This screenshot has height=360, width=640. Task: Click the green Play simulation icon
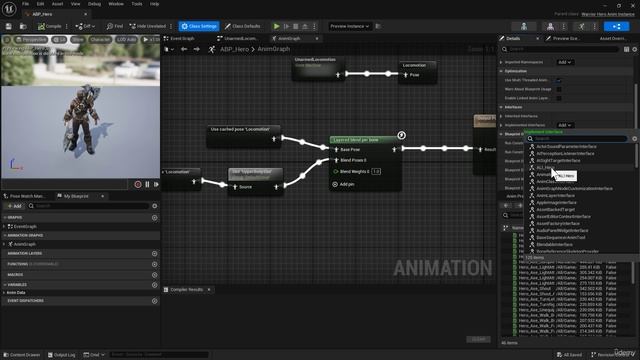[276, 26]
